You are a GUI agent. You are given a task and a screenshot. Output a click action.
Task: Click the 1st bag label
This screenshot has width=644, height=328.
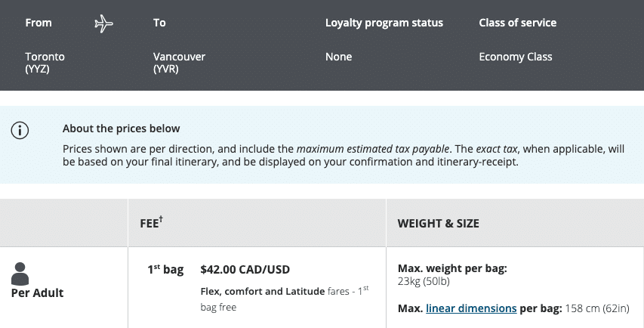pos(165,269)
